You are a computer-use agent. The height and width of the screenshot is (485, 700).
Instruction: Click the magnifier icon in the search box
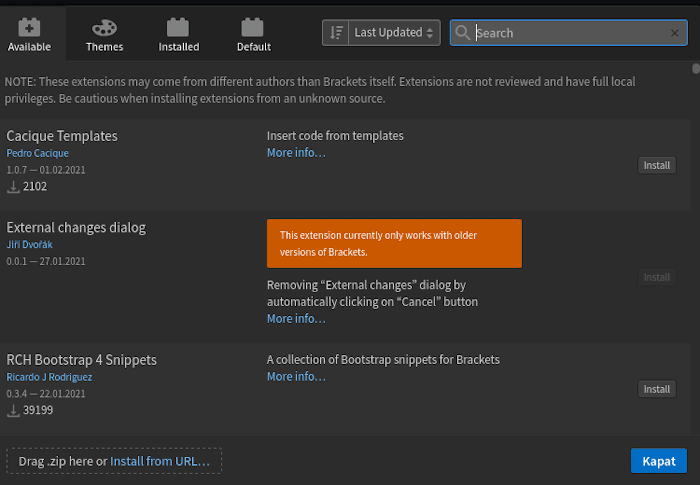462,33
